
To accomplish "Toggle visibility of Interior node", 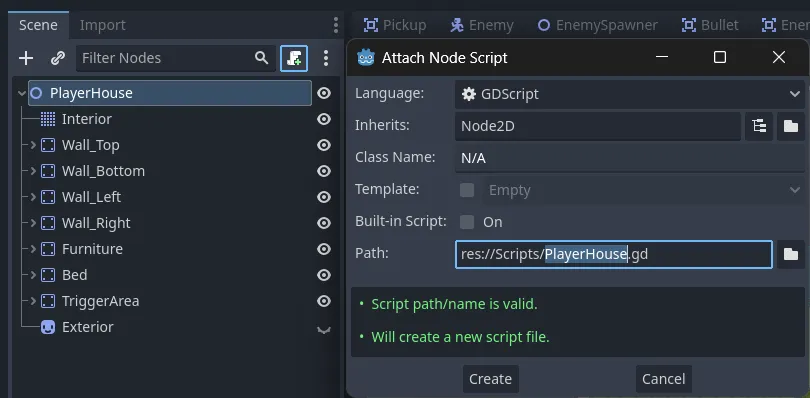I will click(x=324, y=119).
